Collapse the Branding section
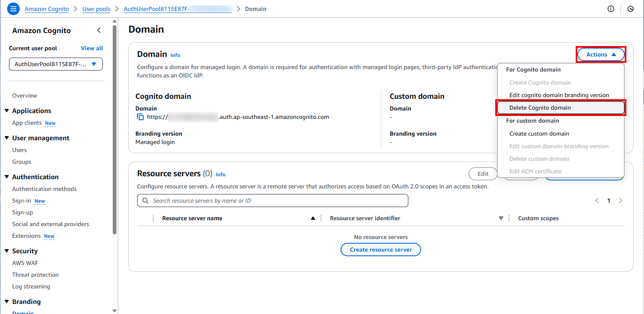The image size is (644, 314). click(7, 301)
